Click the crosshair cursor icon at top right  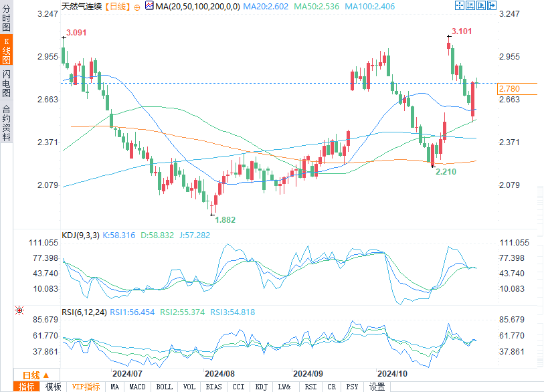coord(459,5)
